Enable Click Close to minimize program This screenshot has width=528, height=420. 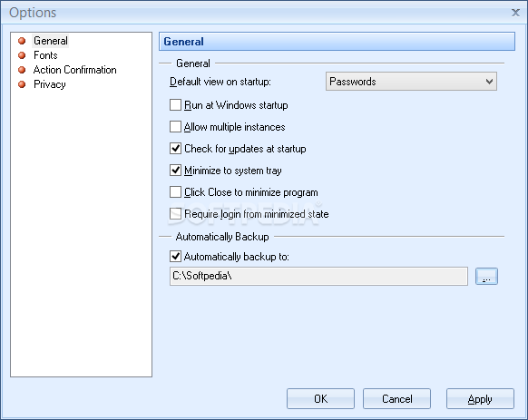click(175, 192)
